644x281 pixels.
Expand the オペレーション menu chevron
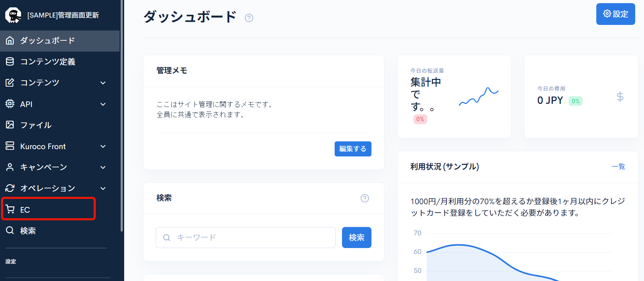pos(103,188)
